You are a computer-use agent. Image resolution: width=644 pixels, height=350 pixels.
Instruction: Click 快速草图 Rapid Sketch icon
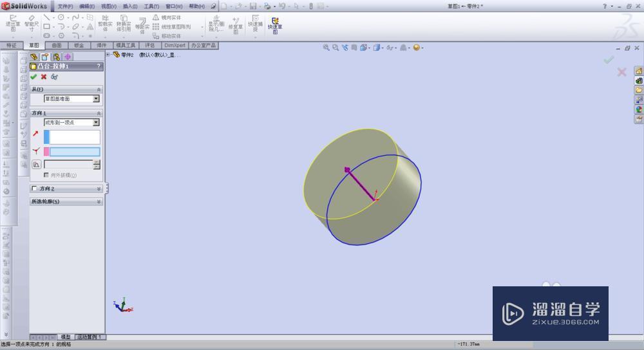pyautogui.click(x=275, y=25)
